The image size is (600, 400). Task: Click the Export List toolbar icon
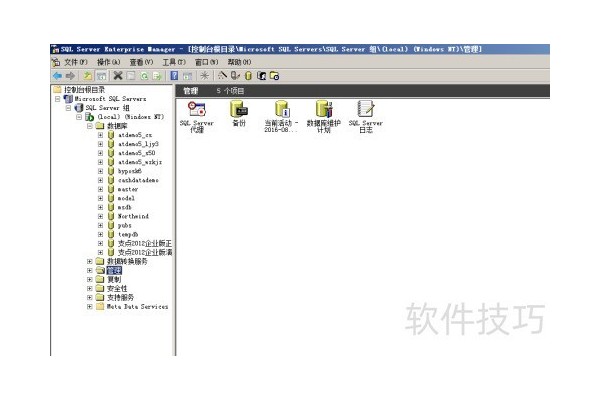157,76
